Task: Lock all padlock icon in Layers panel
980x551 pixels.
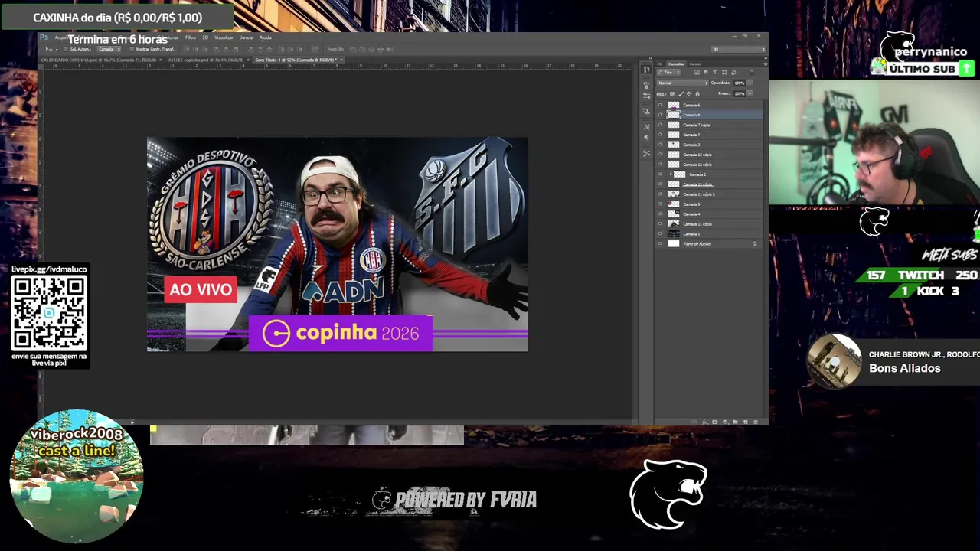Action: click(x=697, y=94)
